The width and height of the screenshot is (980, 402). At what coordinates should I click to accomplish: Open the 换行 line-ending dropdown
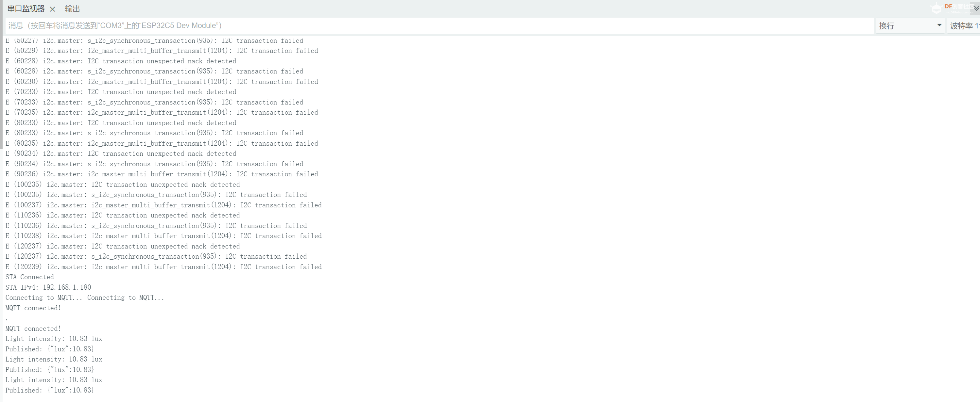point(909,25)
